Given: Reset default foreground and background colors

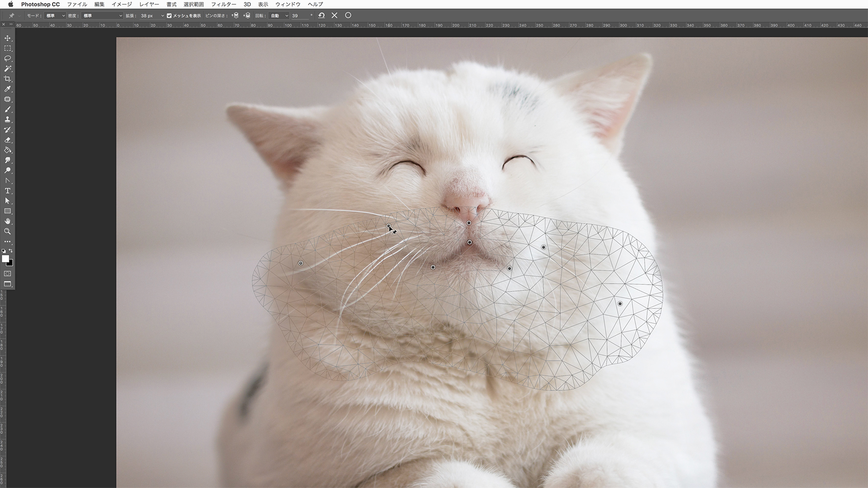Looking at the screenshot, I should coord(4,251).
